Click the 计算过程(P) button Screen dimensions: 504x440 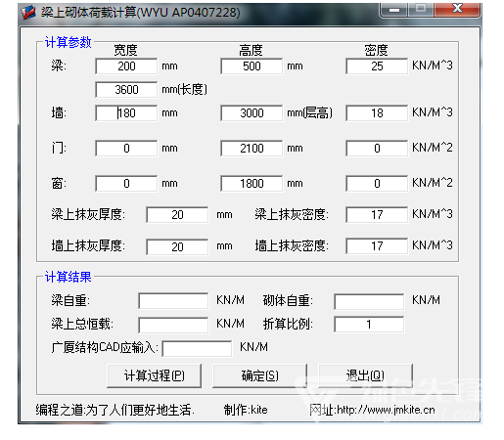pyautogui.click(x=154, y=375)
